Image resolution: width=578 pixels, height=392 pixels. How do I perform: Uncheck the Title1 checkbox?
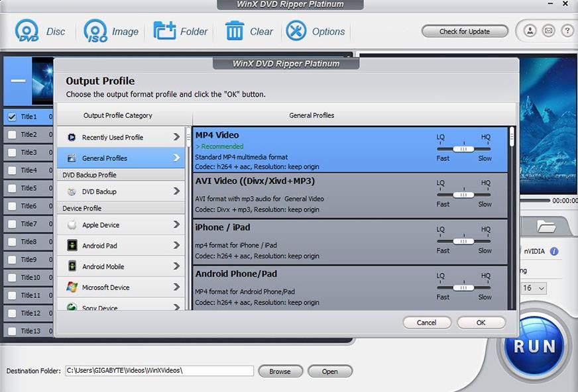point(12,117)
